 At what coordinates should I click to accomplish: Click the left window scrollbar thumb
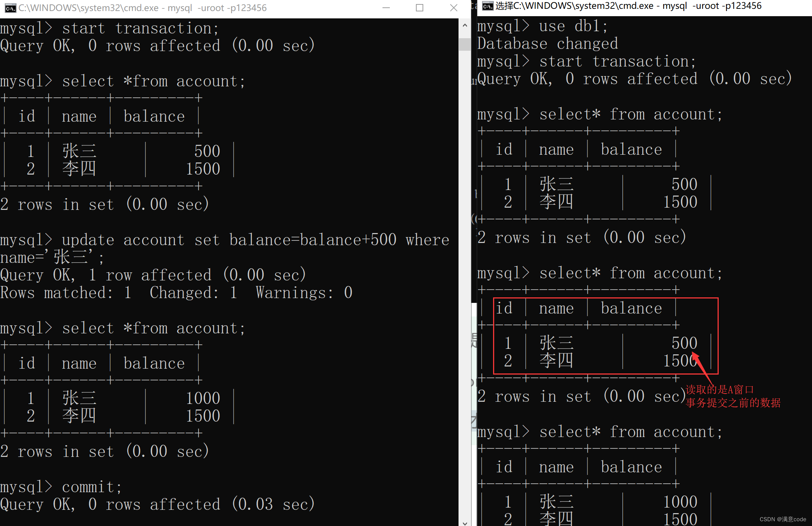point(465,44)
